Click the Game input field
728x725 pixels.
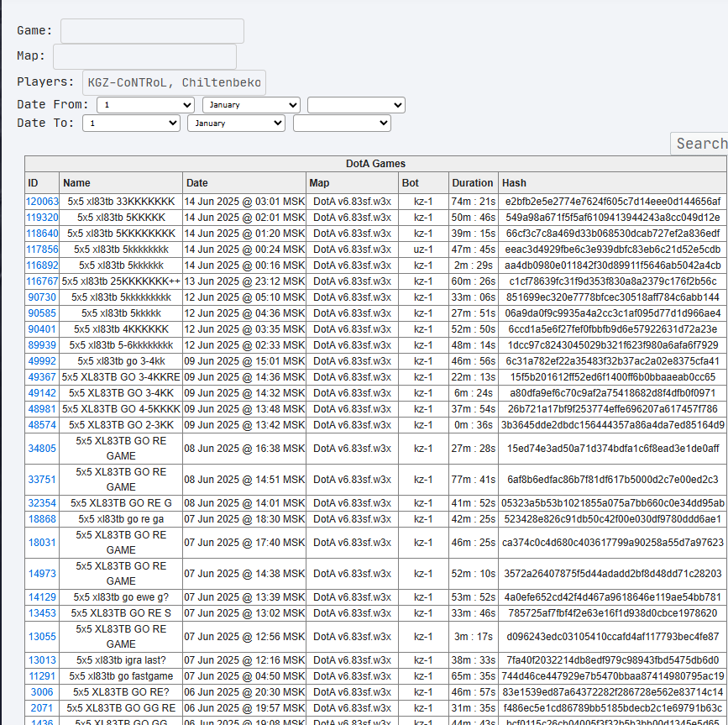point(152,31)
